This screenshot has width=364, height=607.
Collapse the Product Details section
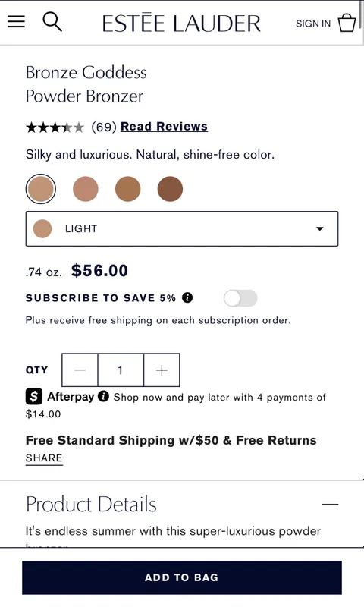[x=330, y=505]
